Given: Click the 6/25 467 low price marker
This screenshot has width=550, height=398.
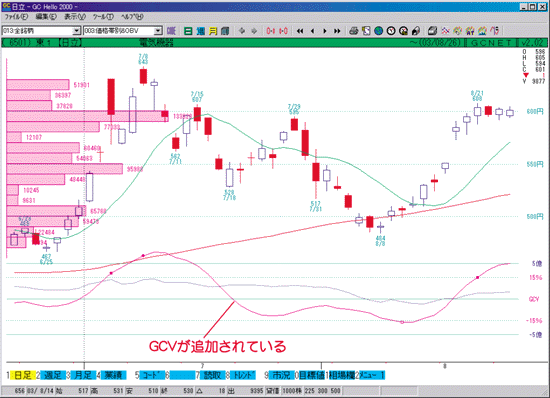Looking at the screenshot, I should (46, 259).
